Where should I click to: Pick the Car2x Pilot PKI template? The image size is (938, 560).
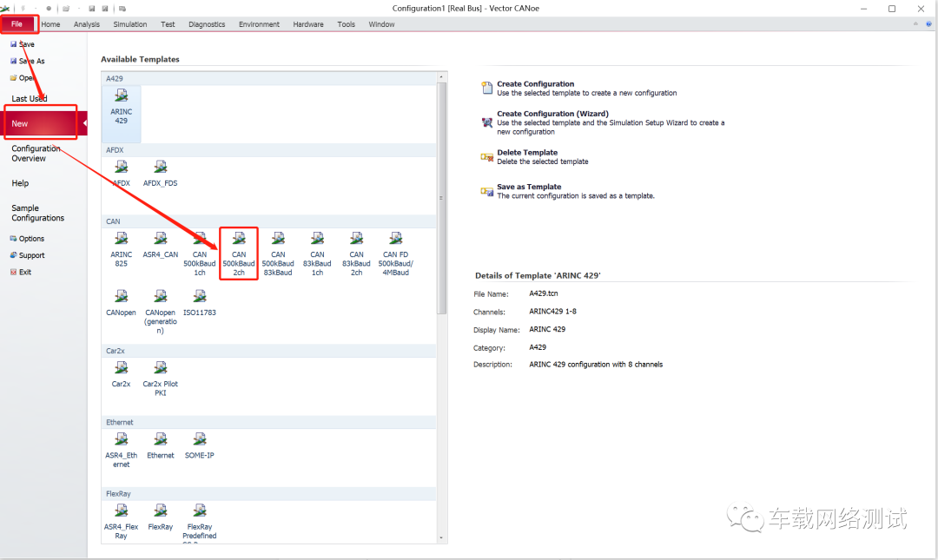[161, 379]
